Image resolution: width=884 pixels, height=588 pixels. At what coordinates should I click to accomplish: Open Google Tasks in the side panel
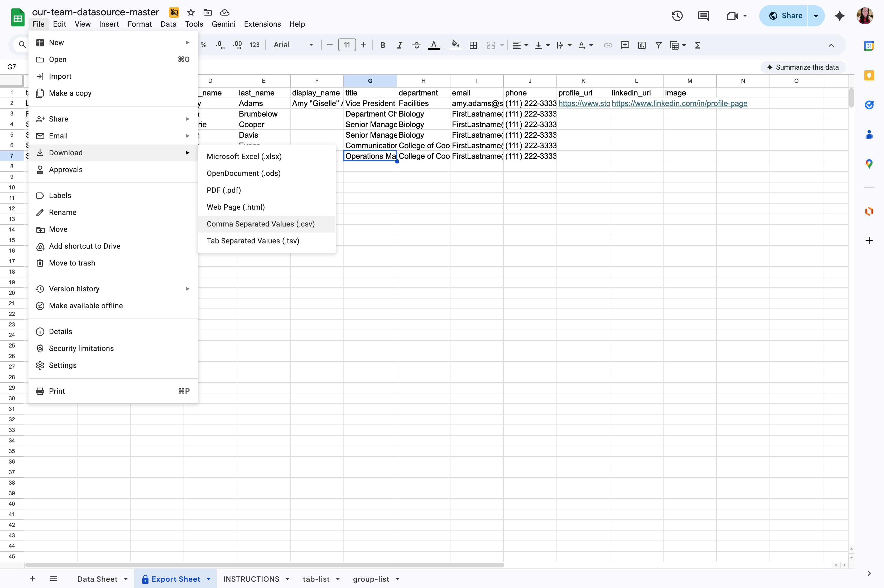pyautogui.click(x=869, y=105)
